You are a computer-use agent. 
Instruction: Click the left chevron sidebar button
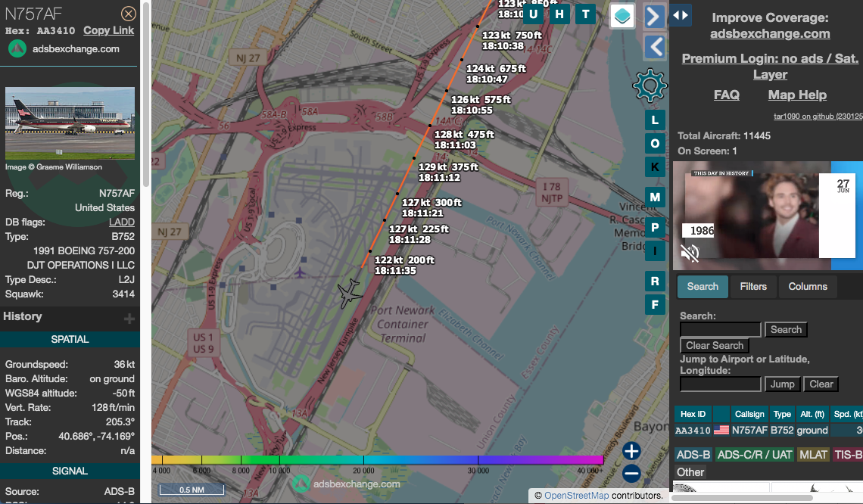point(654,47)
